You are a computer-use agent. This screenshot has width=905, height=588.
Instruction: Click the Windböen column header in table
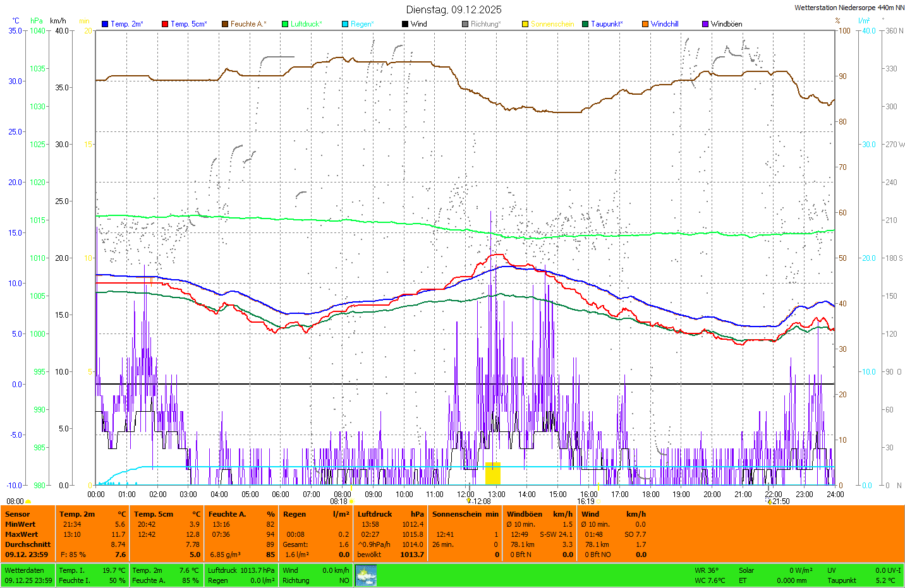(x=525, y=514)
